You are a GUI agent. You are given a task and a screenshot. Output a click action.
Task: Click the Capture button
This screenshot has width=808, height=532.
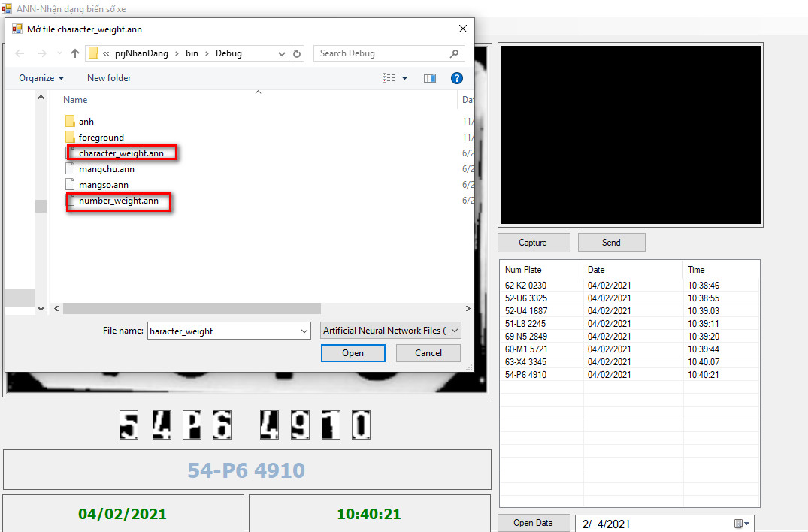tap(534, 243)
